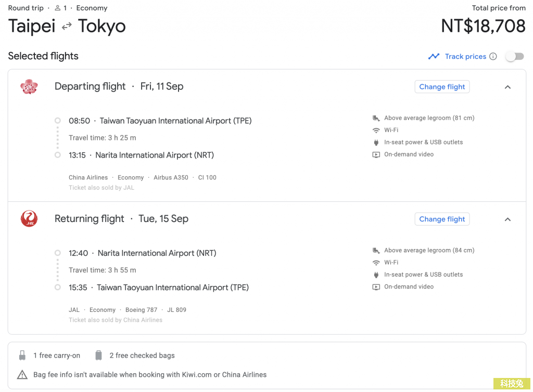
Task: Click the bag fee info unavailable notice
Action: (150, 375)
